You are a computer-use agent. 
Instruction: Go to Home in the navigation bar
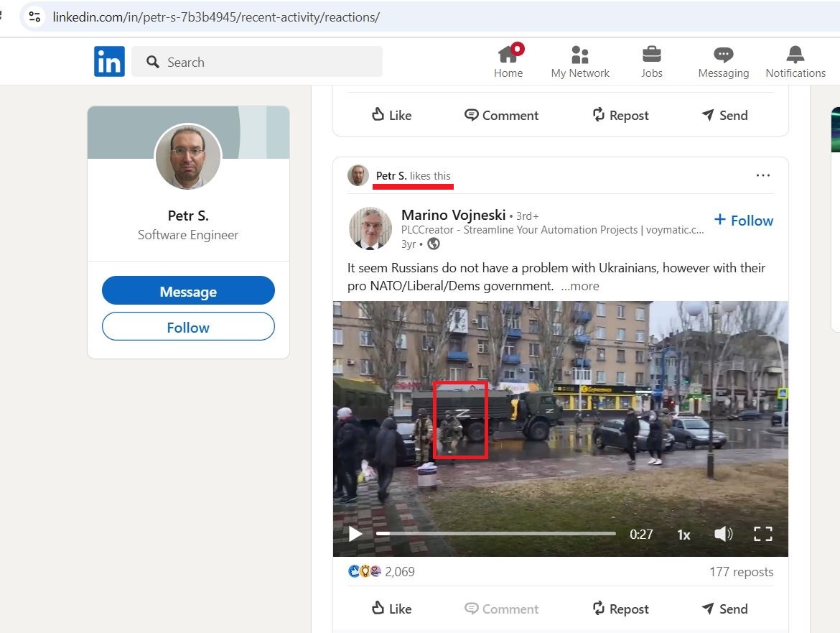508,61
